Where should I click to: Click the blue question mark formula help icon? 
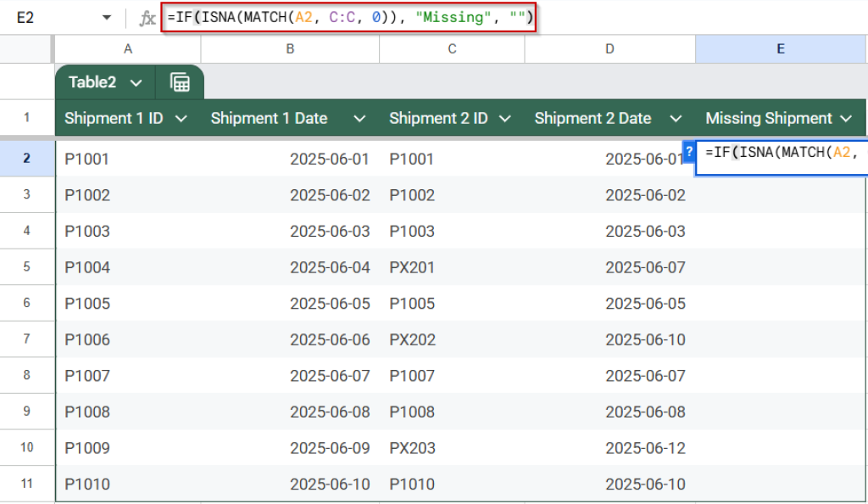689,152
